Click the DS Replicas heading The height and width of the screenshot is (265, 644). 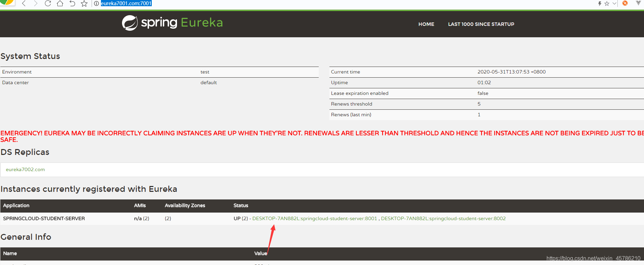pyautogui.click(x=25, y=152)
